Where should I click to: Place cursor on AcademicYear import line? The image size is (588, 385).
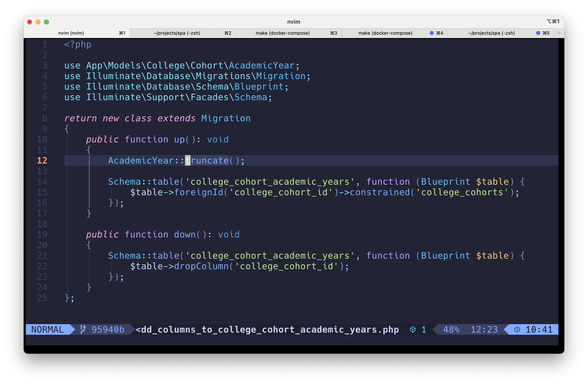click(x=182, y=66)
